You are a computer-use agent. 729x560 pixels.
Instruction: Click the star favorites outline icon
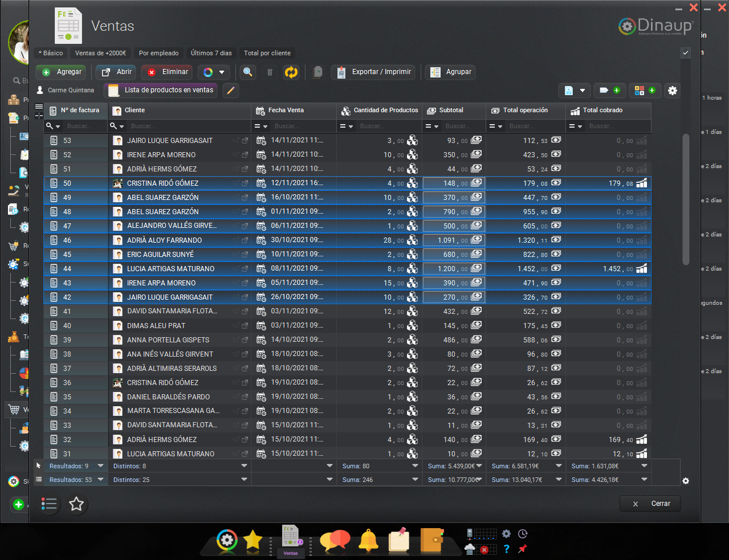tap(76, 504)
